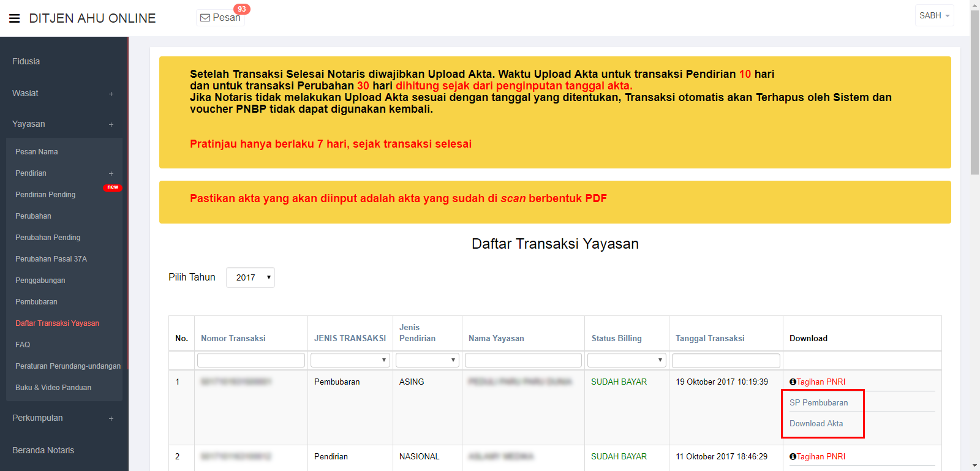This screenshot has width=980, height=471.
Task: Open the Pesan messages envelope icon
Action: 205,18
